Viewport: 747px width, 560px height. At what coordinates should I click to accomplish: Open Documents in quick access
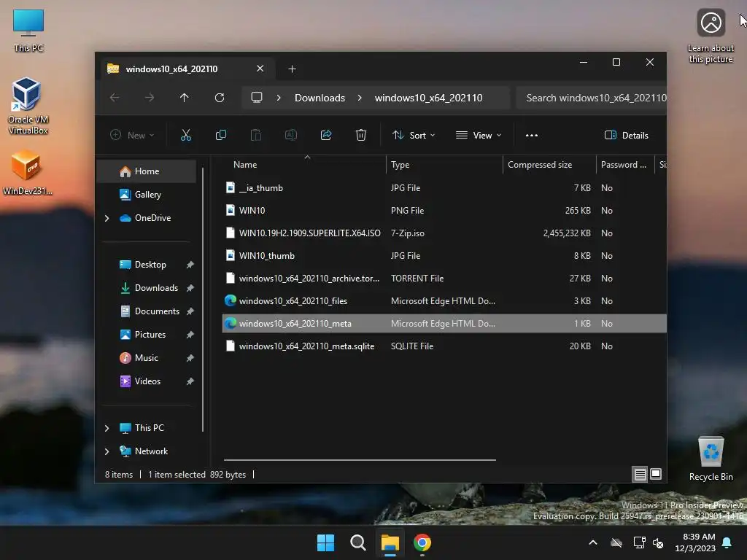146,311
